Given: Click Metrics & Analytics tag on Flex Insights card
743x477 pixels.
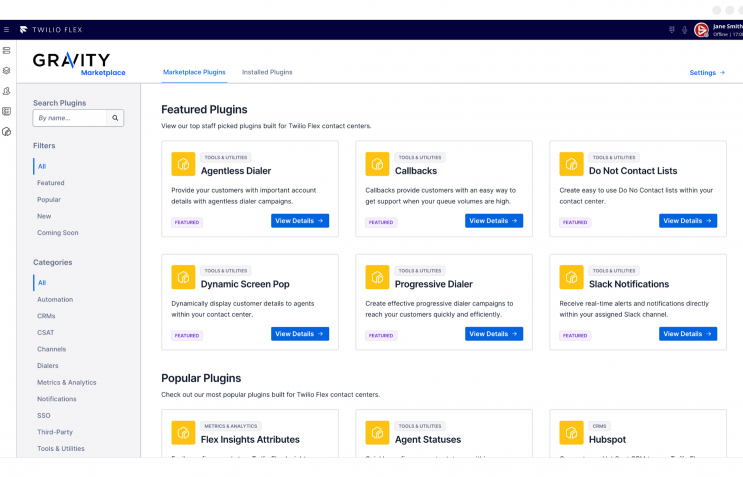Looking at the screenshot, I should pyautogui.click(x=231, y=426).
